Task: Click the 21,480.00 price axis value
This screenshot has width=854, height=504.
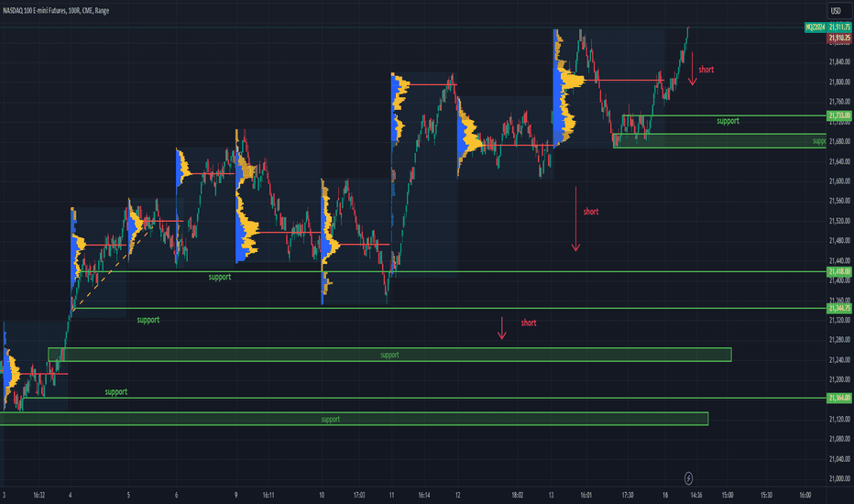Action: (839, 240)
